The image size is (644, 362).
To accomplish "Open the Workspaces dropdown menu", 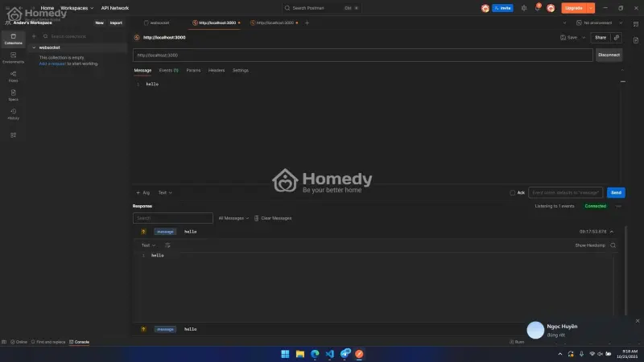I will coord(76,8).
